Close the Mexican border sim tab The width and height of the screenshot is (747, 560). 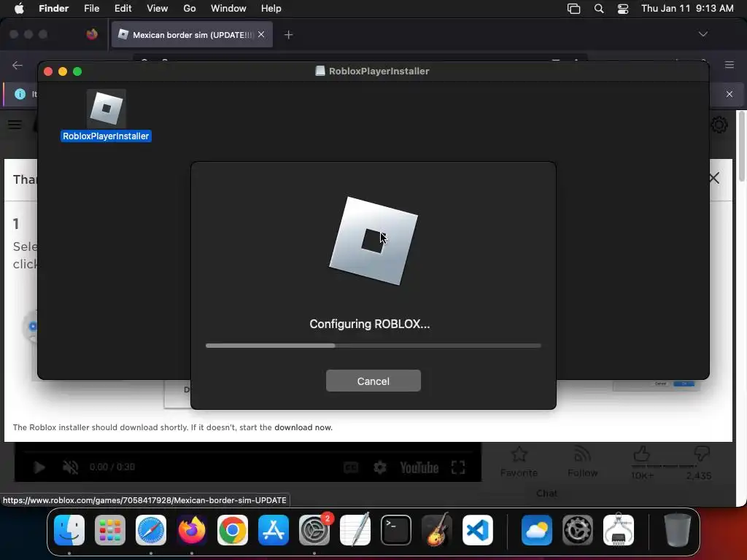coord(261,34)
